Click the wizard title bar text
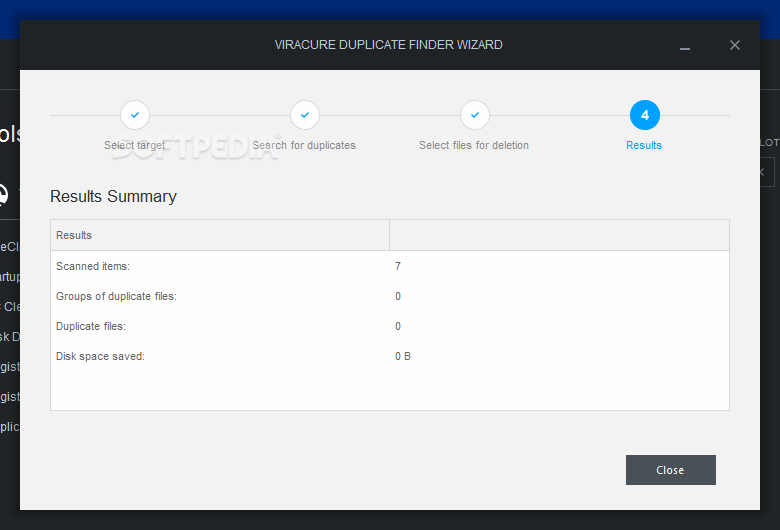Screen dimensions: 780x530 pos(389,45)
